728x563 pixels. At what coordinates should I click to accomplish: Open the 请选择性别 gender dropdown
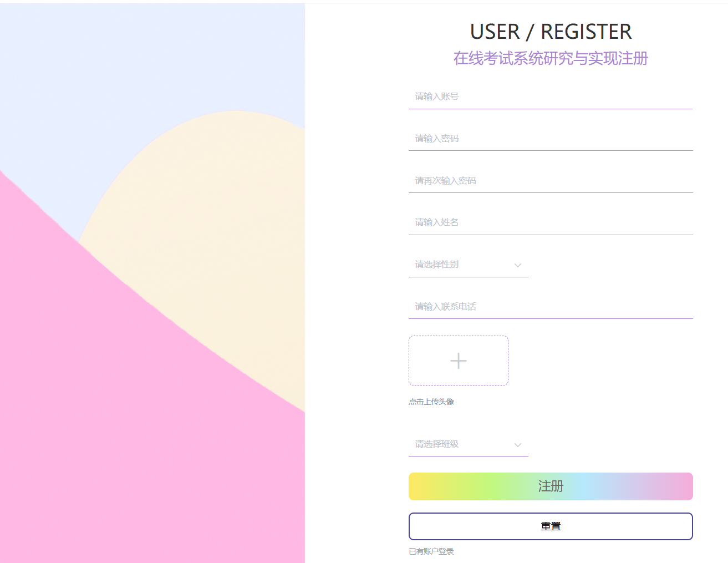[x=469, y=265]
